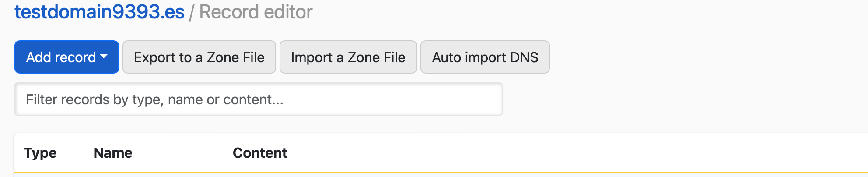This screenshot has width=868, height=177.
Task: Select the Type header in records table
Action: tap(40, 153)
